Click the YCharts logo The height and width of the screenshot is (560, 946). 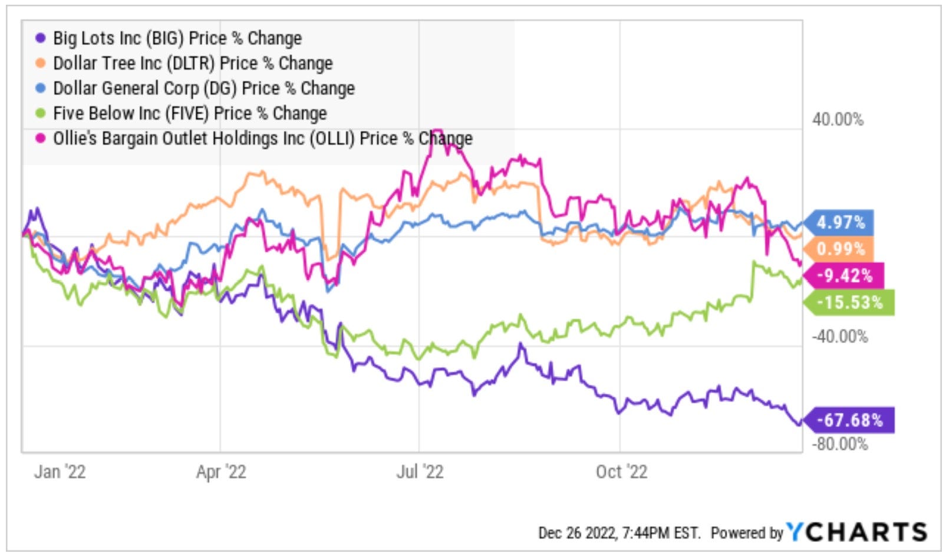[856, 532]
